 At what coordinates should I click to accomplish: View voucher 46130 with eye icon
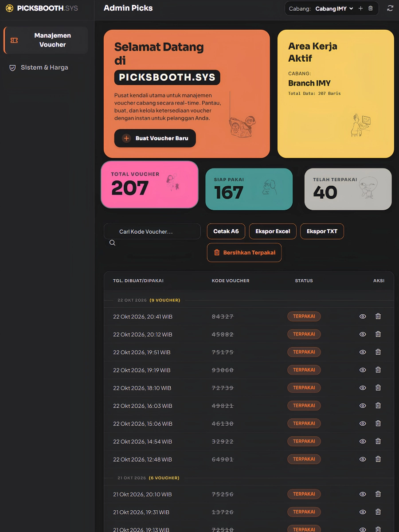363,423
